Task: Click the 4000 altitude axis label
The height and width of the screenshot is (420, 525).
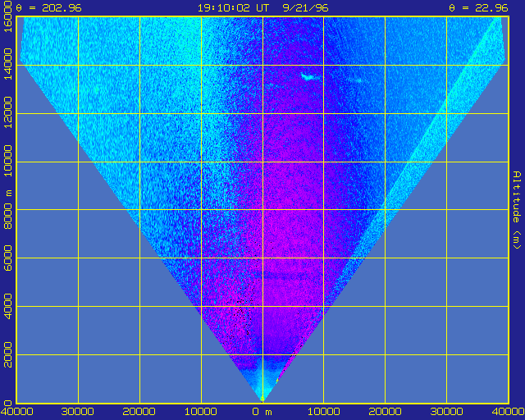Action: [7, 306]
